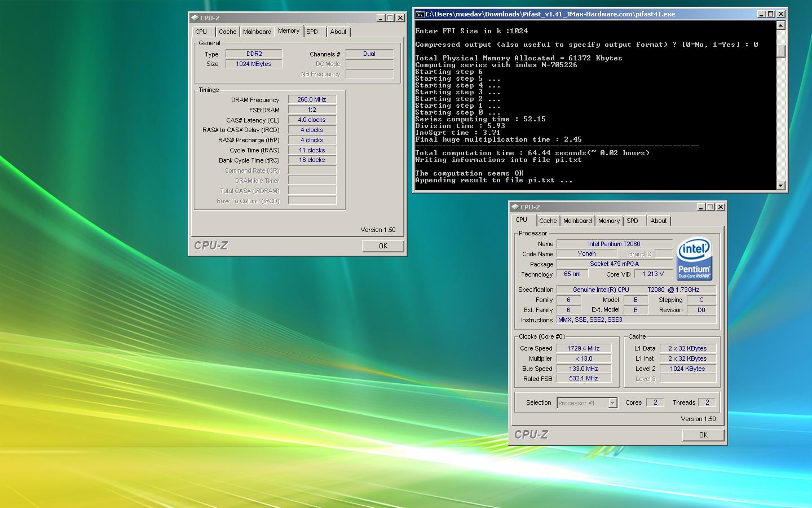Close the memory CPU-Z window

pyautogui.click(x=400, y=18)
